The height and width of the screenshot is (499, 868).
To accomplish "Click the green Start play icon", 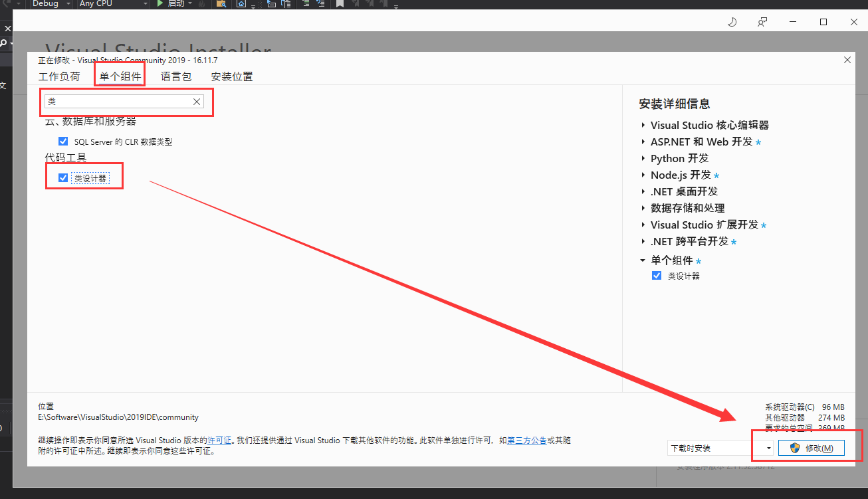I will pyautogui.click(x=160, y=4).
